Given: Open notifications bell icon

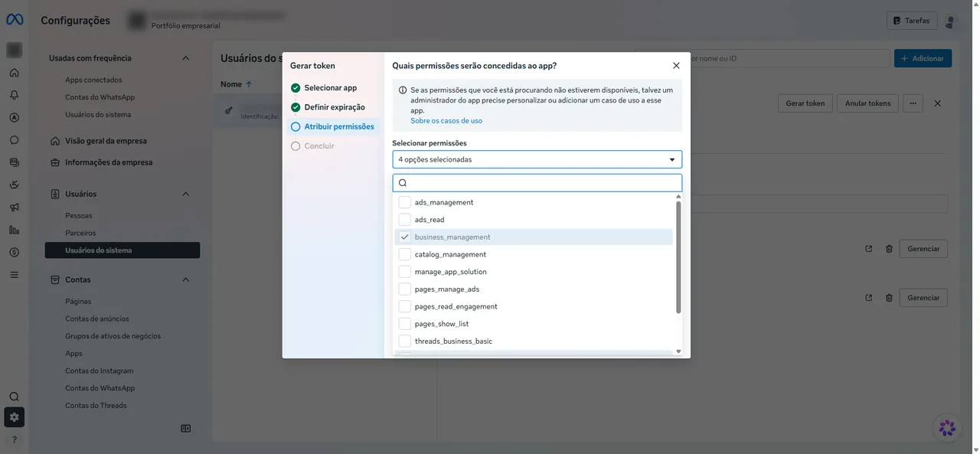Looking at the screenshot, I should coord(14,95).
